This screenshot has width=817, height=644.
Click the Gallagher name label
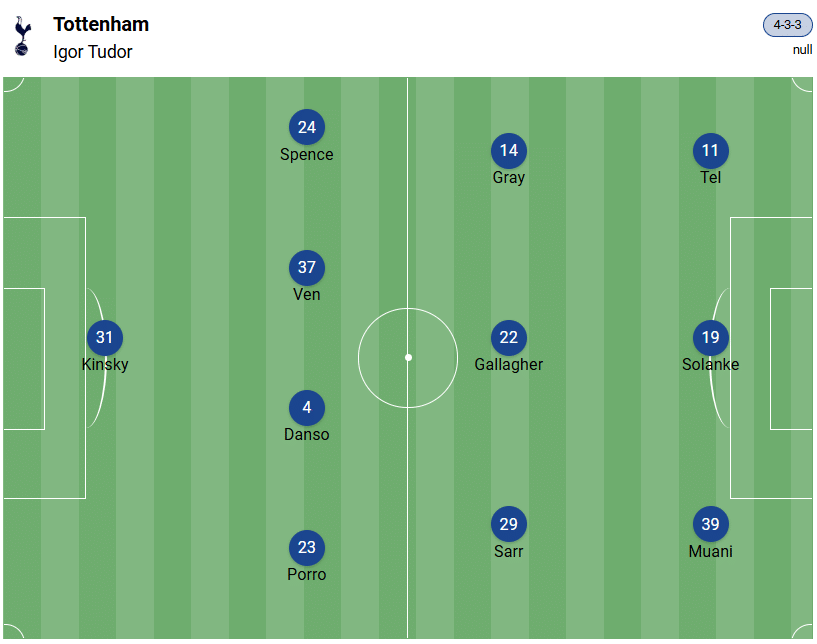pyautogui.click(x=509, y=365)
